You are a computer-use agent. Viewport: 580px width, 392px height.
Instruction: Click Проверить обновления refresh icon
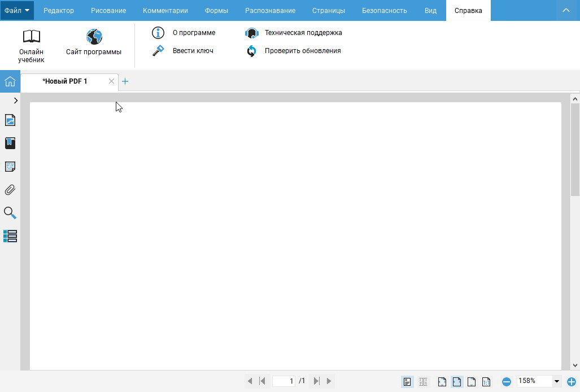(251, 51)
